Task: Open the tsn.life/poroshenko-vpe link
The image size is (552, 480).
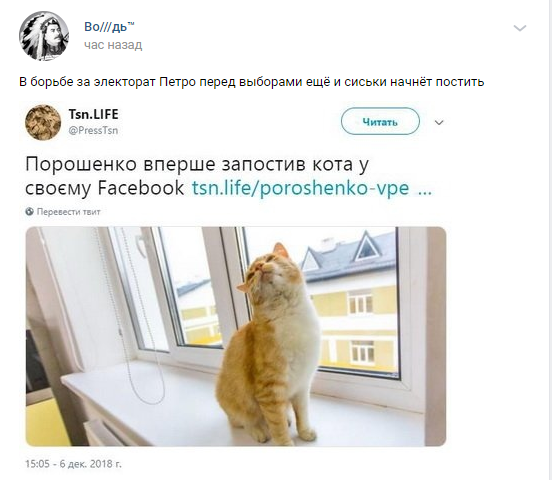Action: [x=300, y=188]
